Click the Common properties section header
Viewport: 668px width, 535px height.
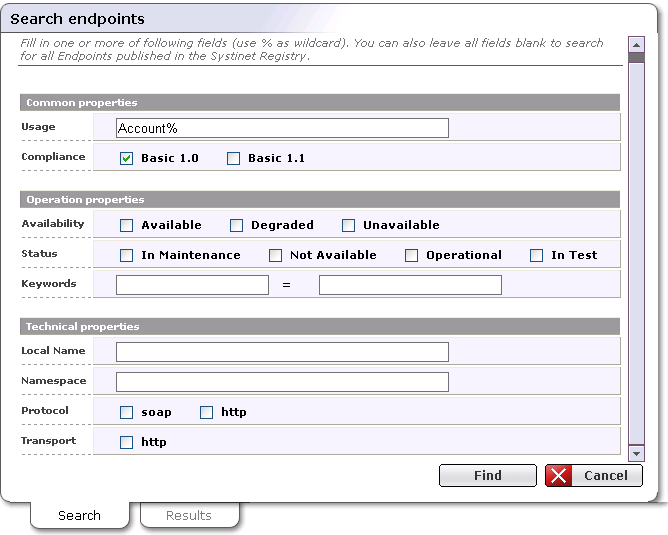pyautogui.click(x=320, y=103)
